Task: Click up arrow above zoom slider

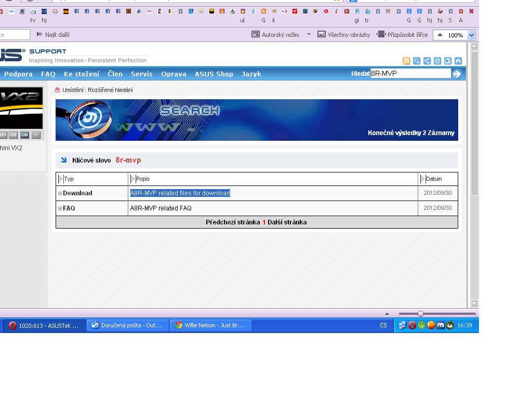Action: [387, 314]
